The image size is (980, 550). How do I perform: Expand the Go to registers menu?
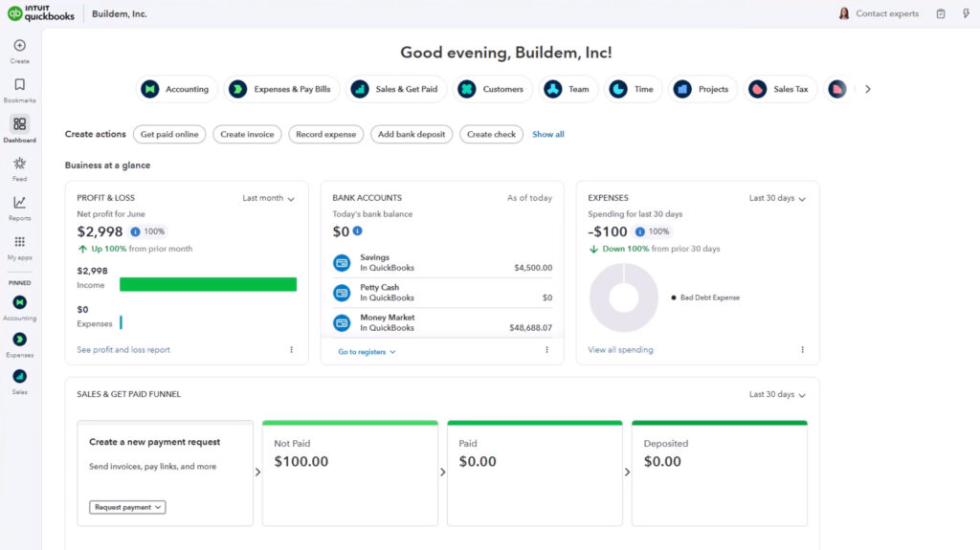pyautogui.click(x=367, y=352)
